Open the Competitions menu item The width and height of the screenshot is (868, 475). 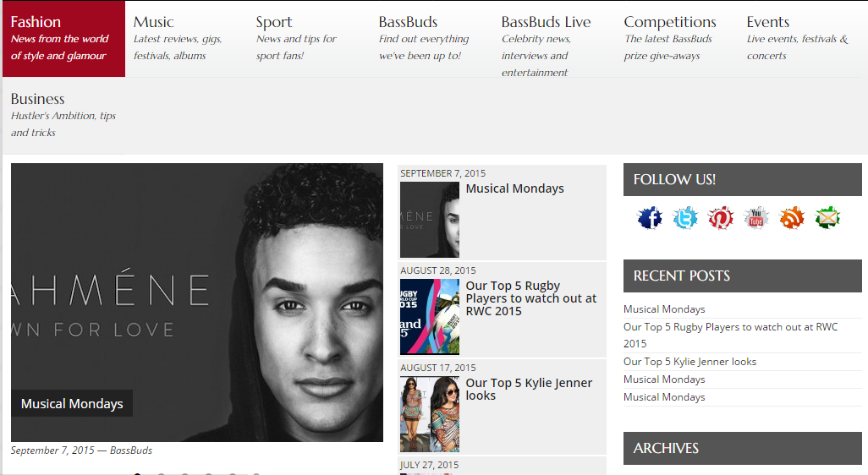[677, 39]
